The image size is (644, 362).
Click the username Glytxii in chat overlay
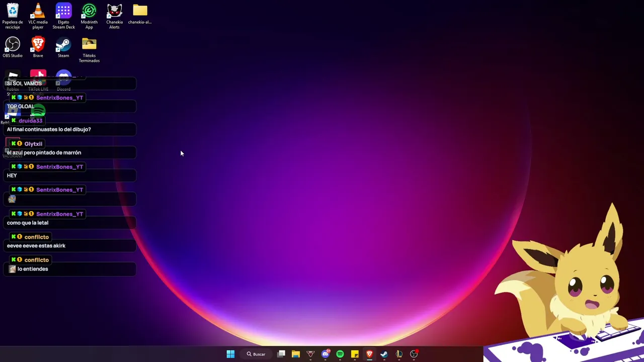[33, 144]
